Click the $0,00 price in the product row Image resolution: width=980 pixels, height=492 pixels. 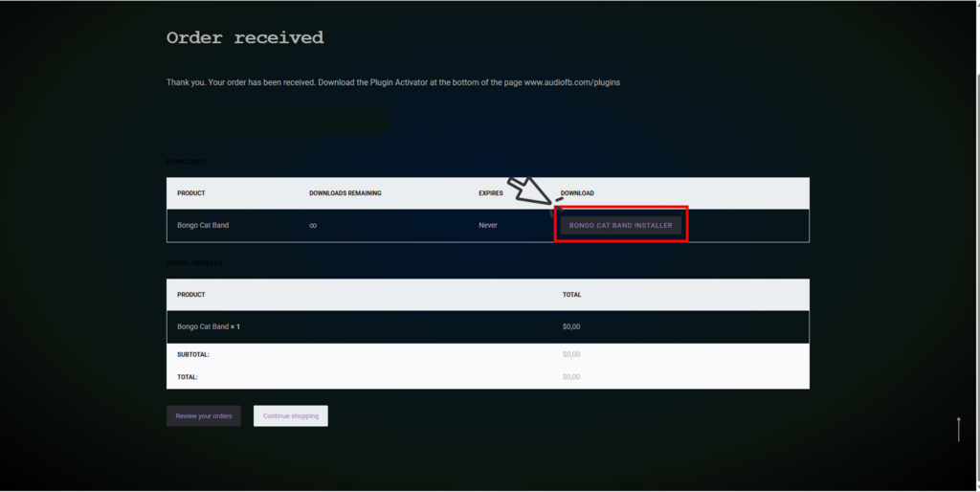(571, 326)
